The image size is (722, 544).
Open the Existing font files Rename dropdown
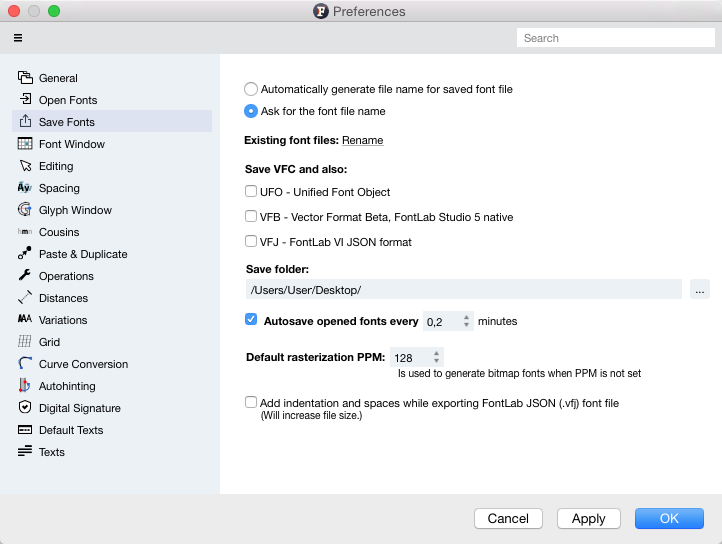pos(362,140)
